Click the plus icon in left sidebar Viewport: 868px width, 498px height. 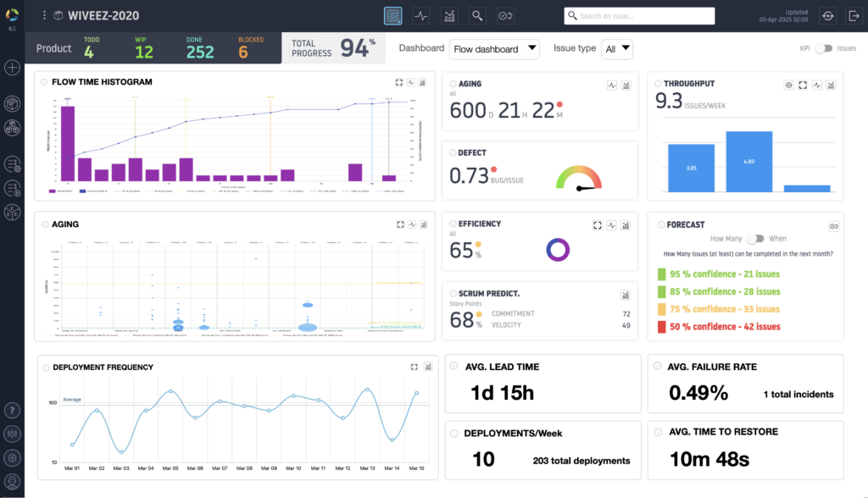pyautogui.click(x=12, y=68)
